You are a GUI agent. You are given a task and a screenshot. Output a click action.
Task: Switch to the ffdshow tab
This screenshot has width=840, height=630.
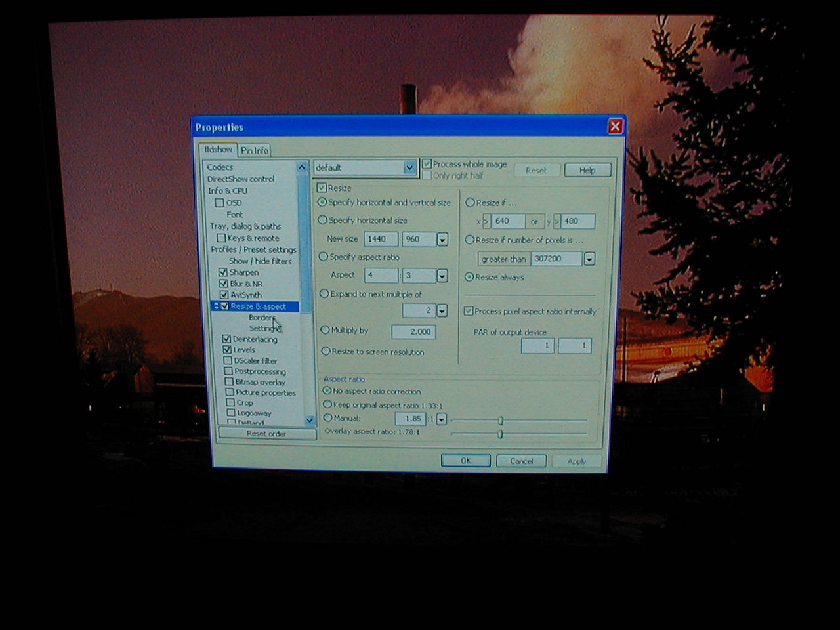[x=218, y=150]
